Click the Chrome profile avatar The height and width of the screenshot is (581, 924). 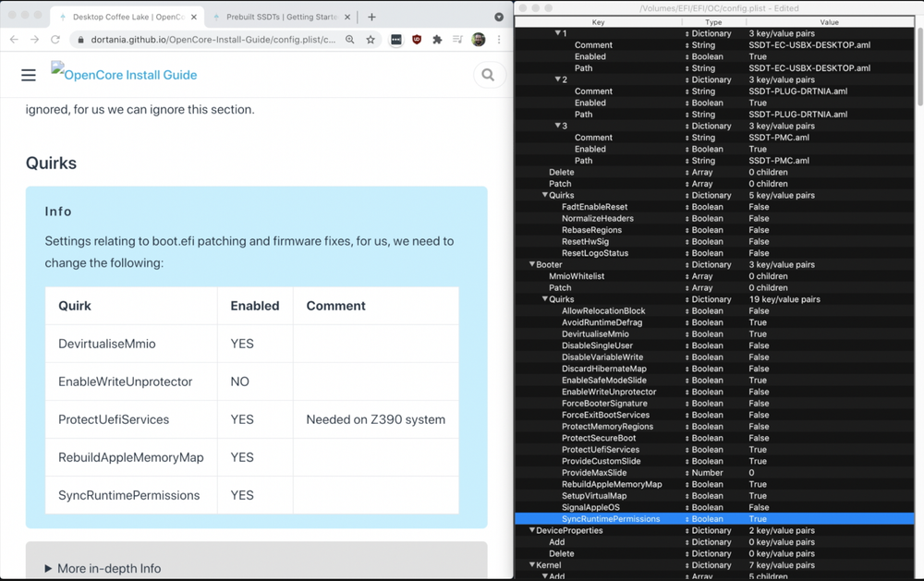pyautogui.click(x=479, y=40)
